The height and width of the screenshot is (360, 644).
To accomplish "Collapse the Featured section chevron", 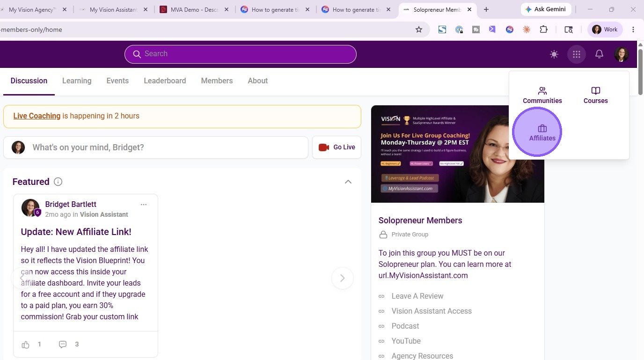I will click(348, 182).
